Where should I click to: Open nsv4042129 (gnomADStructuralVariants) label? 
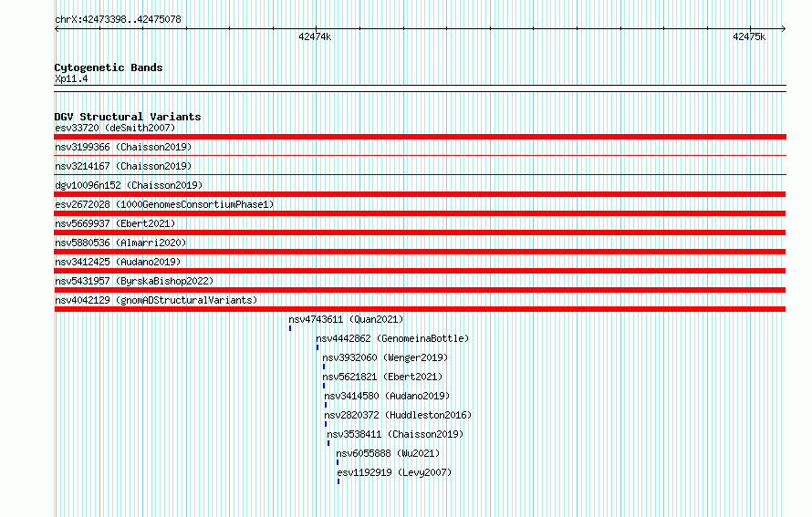pos(156,300)
